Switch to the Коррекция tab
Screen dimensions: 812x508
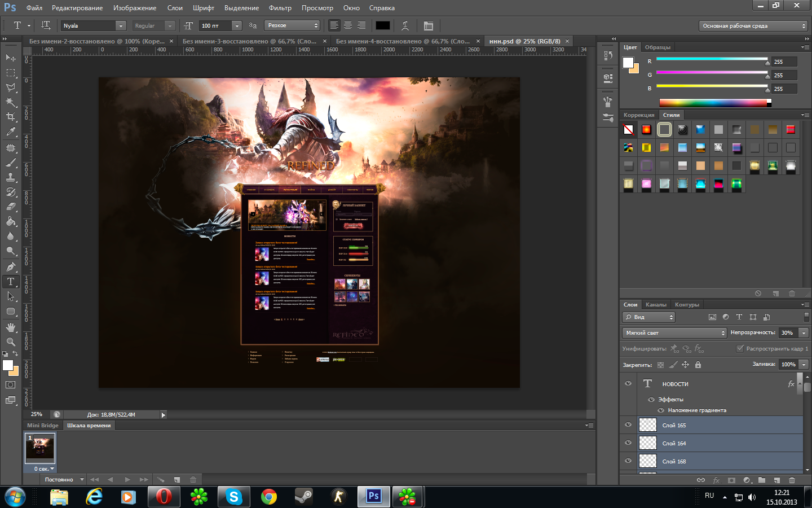(x=639, y=115)
